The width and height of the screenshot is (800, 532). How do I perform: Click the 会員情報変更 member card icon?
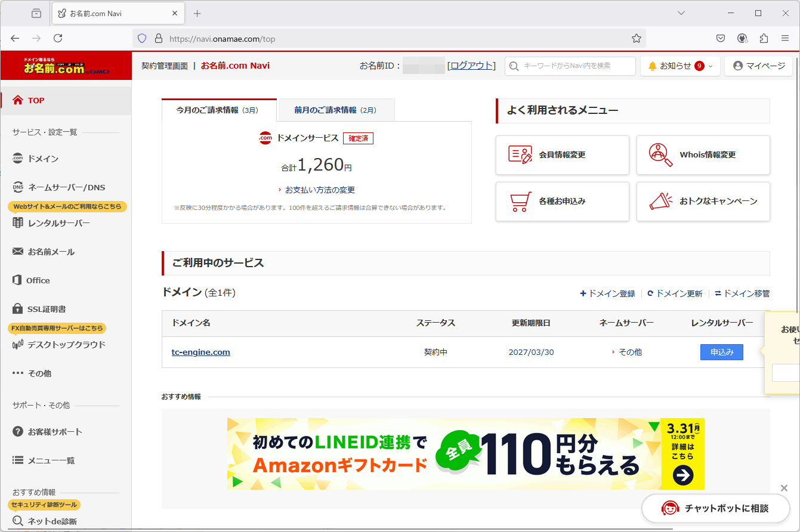[x=520, y=154]
